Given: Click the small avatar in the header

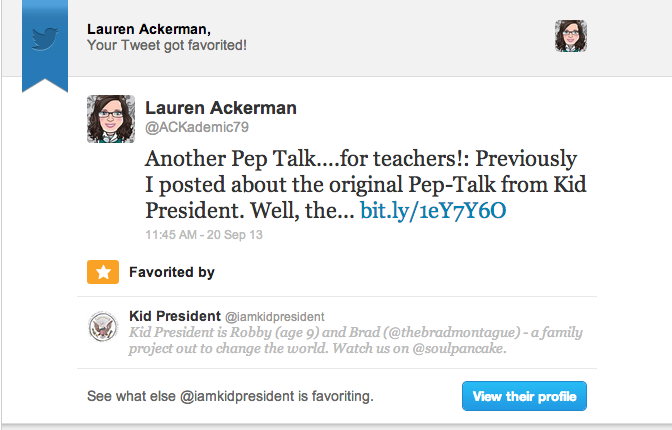Looking at the screenshot, I should click(570, 36).
